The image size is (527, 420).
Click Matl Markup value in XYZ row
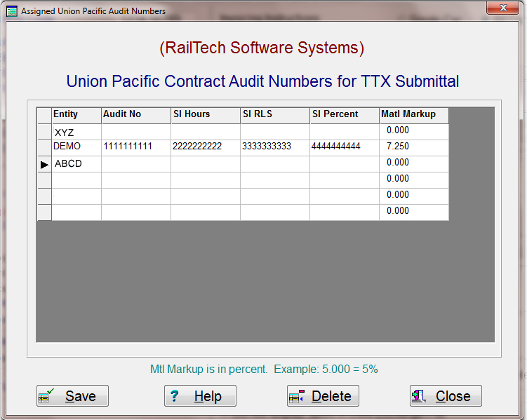coord(414,132)
